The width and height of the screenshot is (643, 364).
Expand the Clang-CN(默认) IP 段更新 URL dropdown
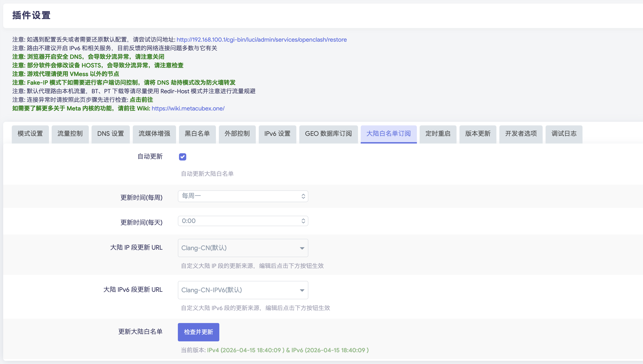coord(243,248)
